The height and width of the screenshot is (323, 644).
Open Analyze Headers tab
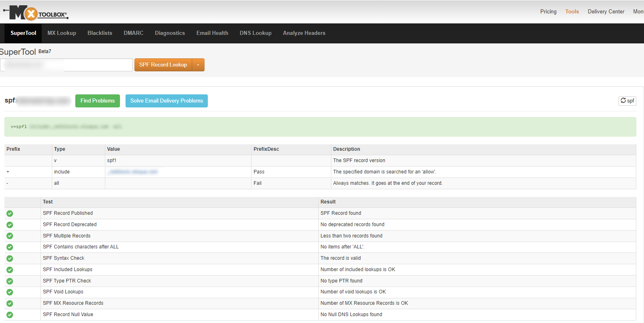(304, 33)
